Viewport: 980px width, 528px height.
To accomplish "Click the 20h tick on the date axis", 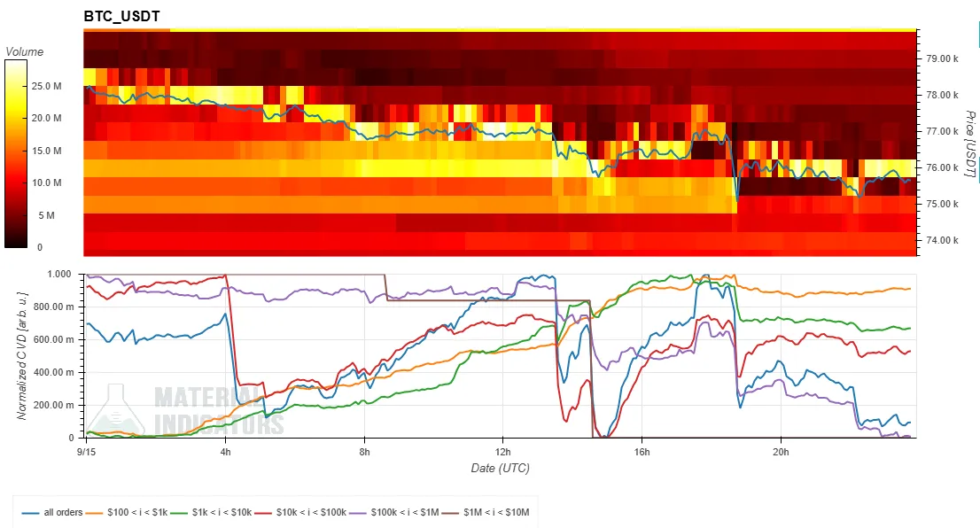I will pos(781,452).
